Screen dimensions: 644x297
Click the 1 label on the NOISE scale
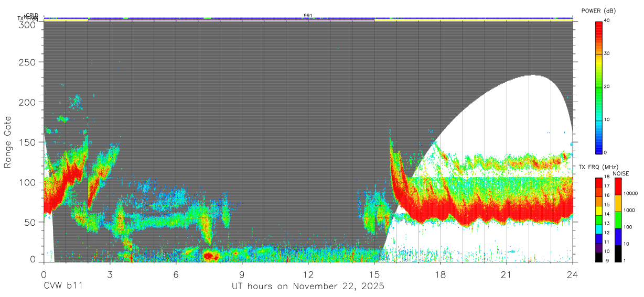pos(625,261)
